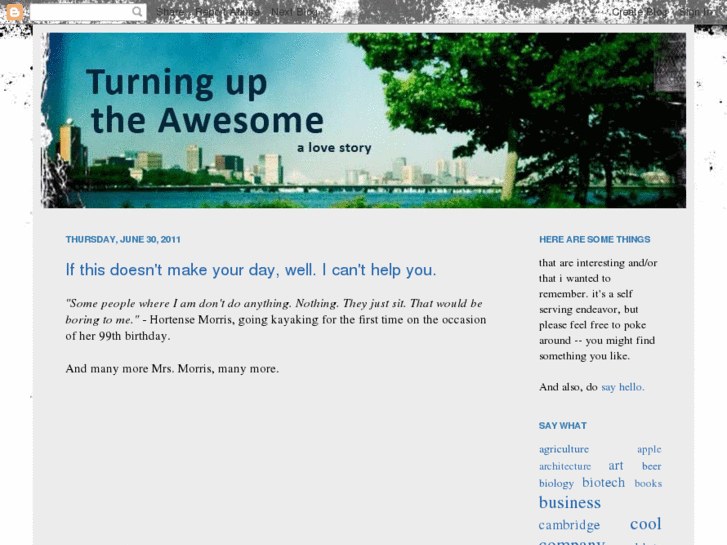Open the agriculture tag
Image resolution: width=727 pixels, height=545 pixels.
564,449
